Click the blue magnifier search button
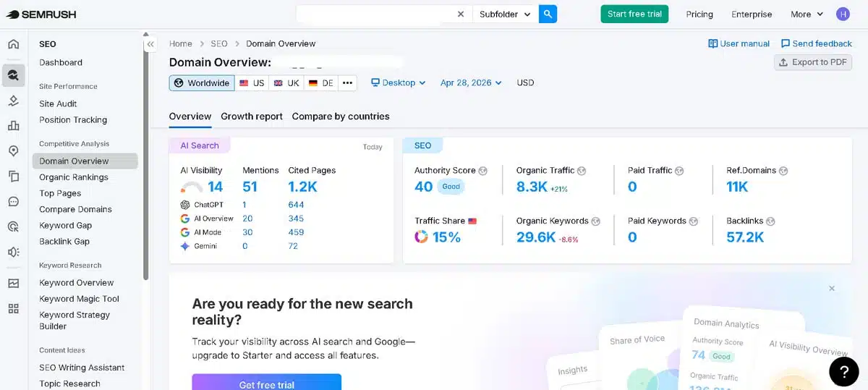Viewport: 868px width, 390px height. [548, 14]
